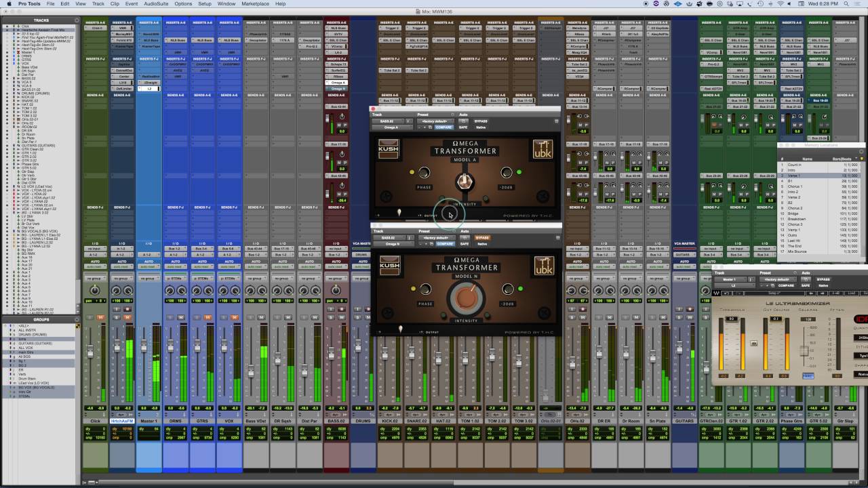Click the UBK logo on Model A plugin

[x=543, y=150]
